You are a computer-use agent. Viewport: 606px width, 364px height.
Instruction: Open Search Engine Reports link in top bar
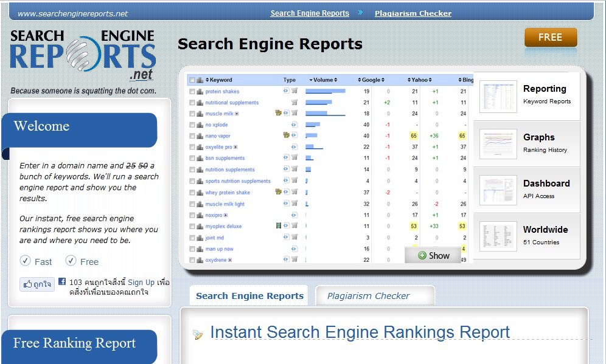click(x=310, y=13)
